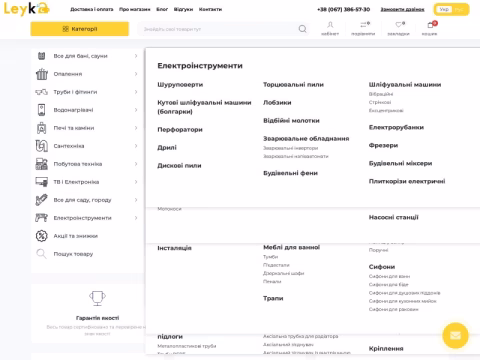The image size is (480, 360).
Task: Open Електроінструменти heading link
Action: pyautogui.click(x=200, y=66)
